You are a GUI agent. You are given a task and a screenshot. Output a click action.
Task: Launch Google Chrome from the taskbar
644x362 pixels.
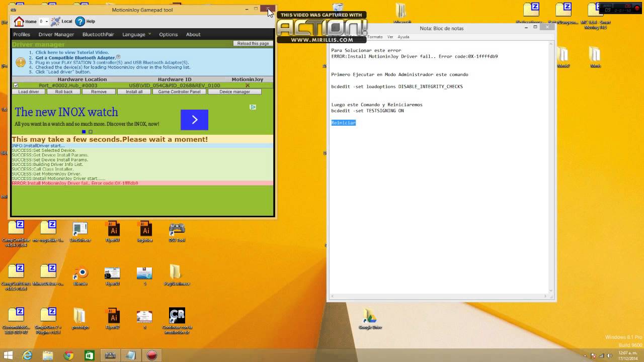pyautogui.click(x=69, y=355)
